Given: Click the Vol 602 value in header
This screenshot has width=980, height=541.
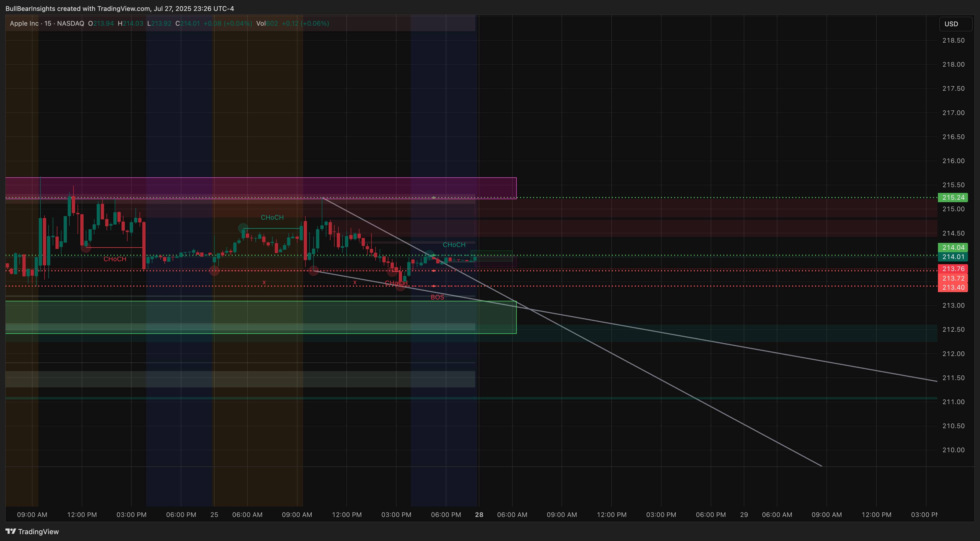Looking at the screenshot, I should point(267,23).
